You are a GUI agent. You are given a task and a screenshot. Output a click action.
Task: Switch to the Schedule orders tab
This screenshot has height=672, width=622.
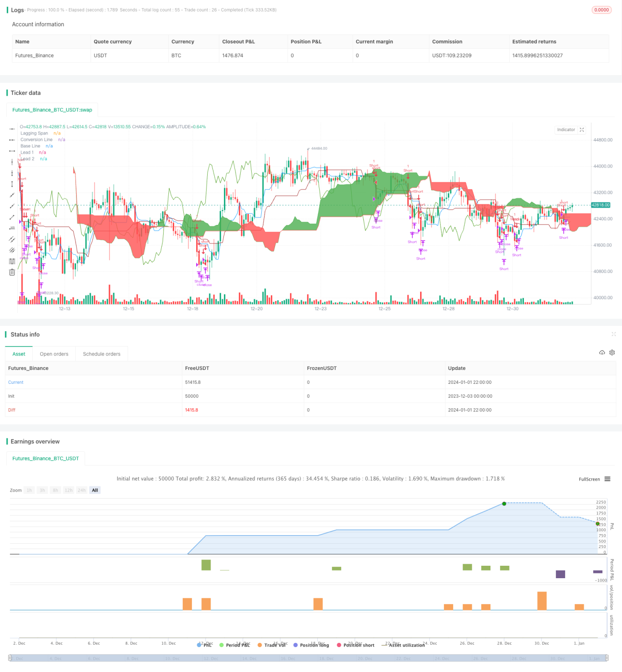[101, 354]
